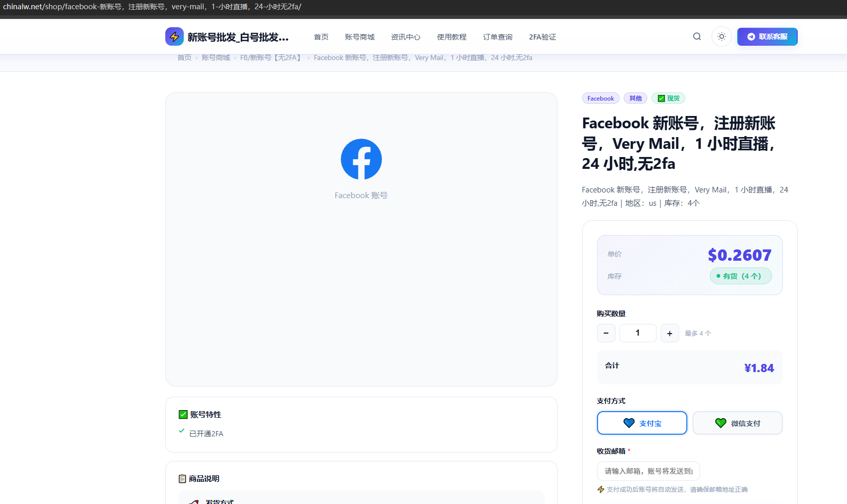Click the 收货邮箱 email input field
The height and width of the screenshot is (504, 847).
pos(648,471)
